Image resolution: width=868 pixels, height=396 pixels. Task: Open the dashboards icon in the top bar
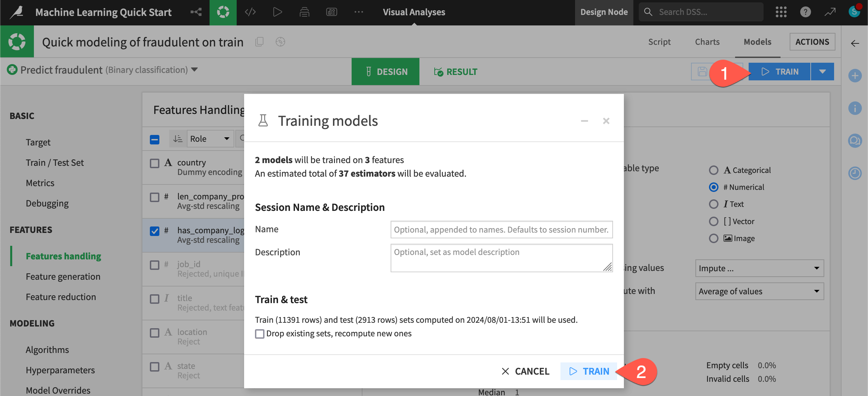[332, 12]
